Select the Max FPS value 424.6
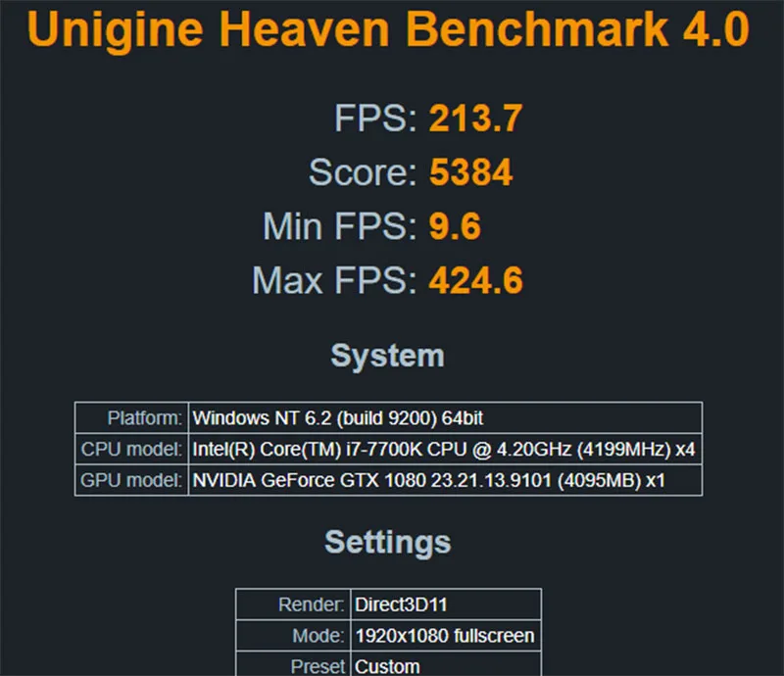This screenshot has width=784, height=676. tap(475, 280)
